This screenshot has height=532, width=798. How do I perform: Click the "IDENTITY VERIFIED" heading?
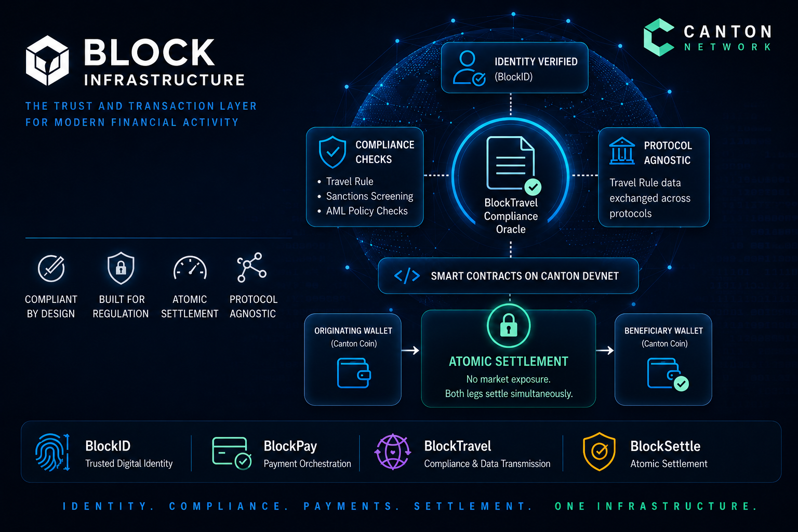536,62
